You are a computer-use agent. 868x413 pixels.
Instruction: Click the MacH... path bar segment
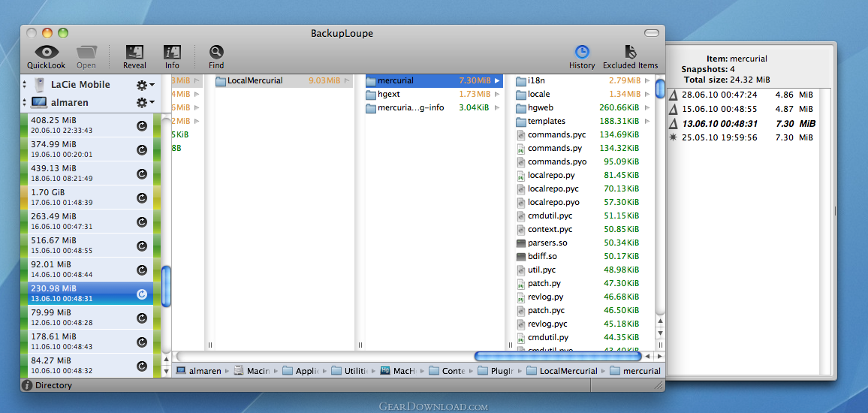click(x=399, y=371)
